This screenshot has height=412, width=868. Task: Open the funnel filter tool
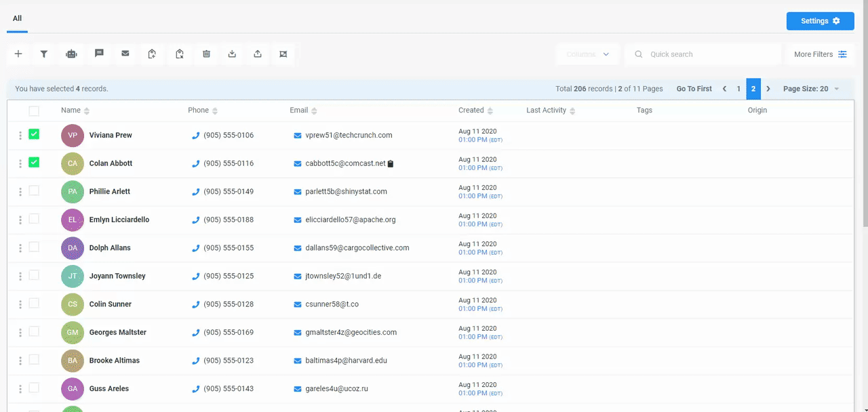[44, 54]
